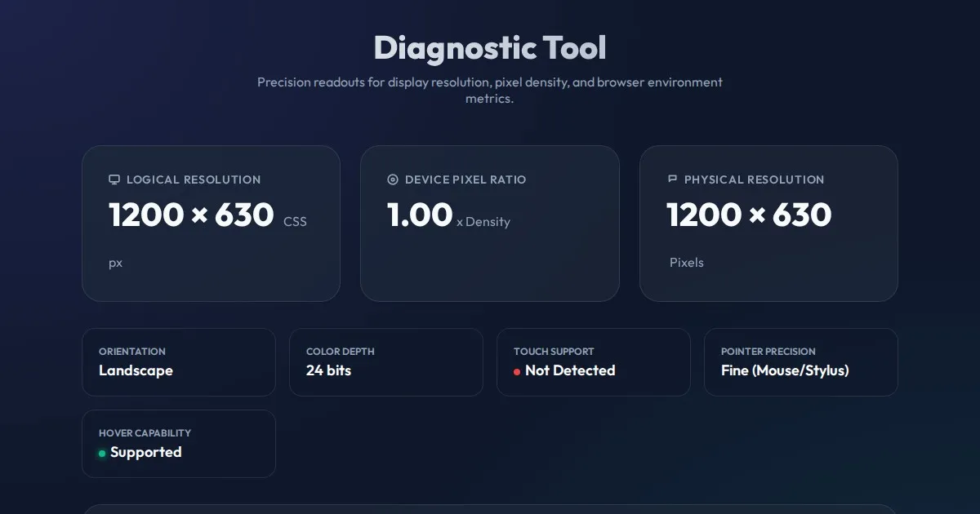The width and height of the screenshot is (980, 514).
Task: Click the Pixels unit label
Action: (687, 263)
